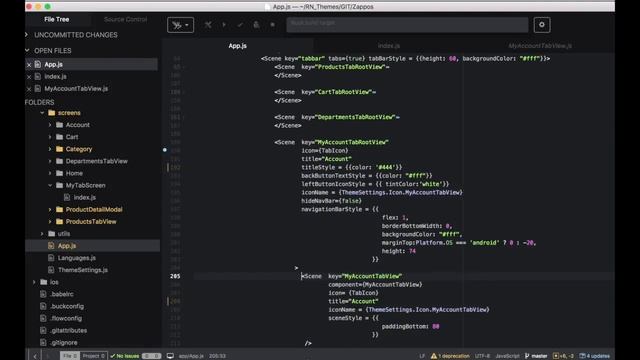Collapse the screens folder
Viewport: 640px width, 360px height.
[42, 113]
